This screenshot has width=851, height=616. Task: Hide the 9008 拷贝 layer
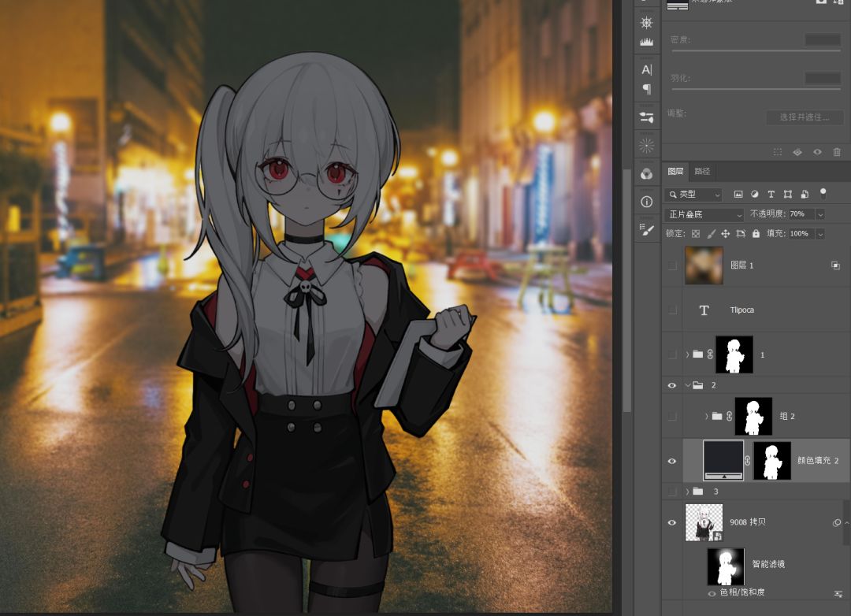coord(672,522)
